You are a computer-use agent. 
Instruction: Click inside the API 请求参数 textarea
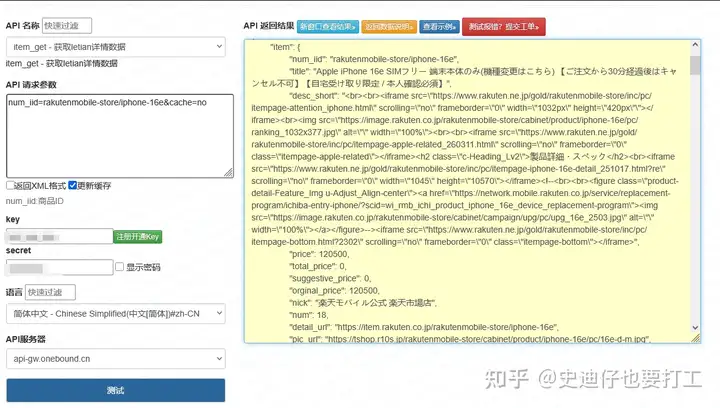(120, 136)
